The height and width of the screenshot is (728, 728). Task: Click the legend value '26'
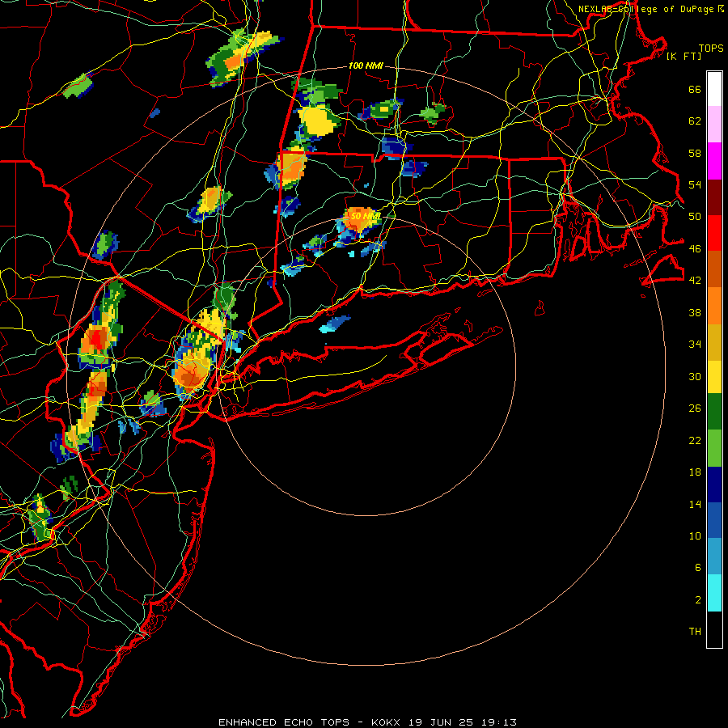click(695, 408)
